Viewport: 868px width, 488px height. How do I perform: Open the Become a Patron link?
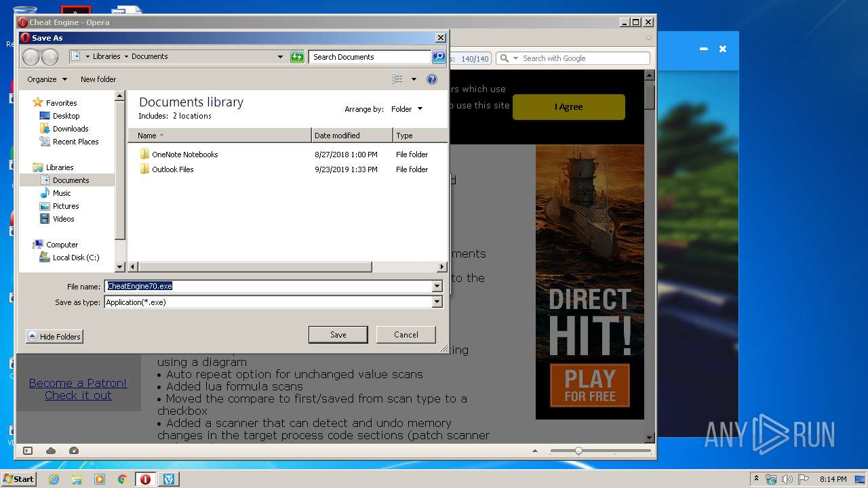[x=78, y=383]
